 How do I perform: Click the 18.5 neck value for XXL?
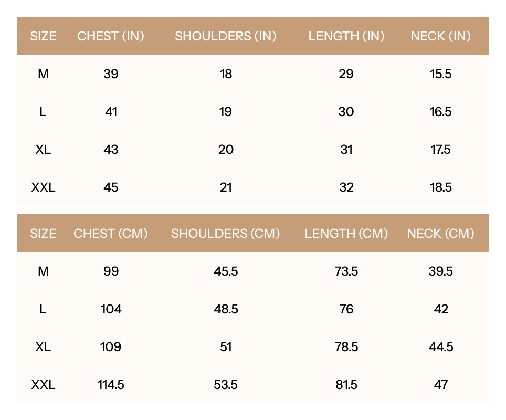point(440,187)
